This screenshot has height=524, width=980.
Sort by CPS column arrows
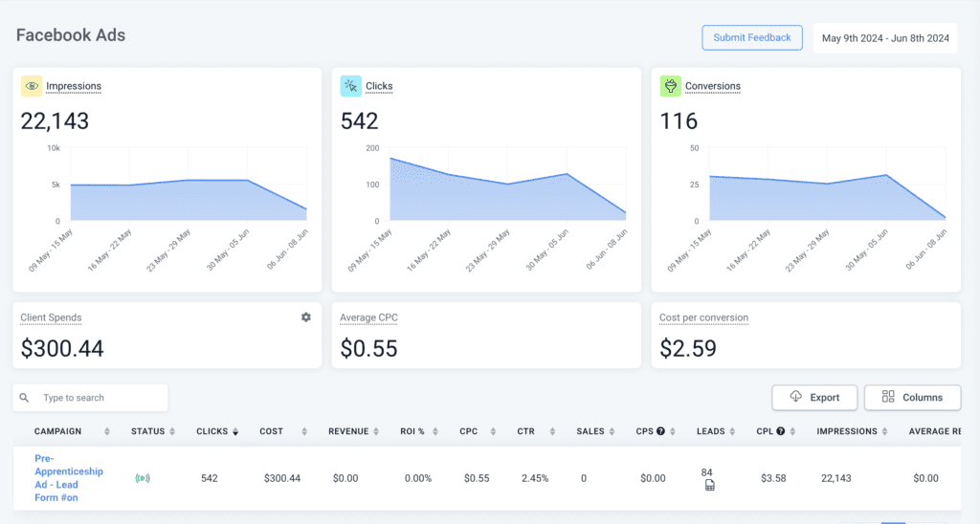point(673,431)
